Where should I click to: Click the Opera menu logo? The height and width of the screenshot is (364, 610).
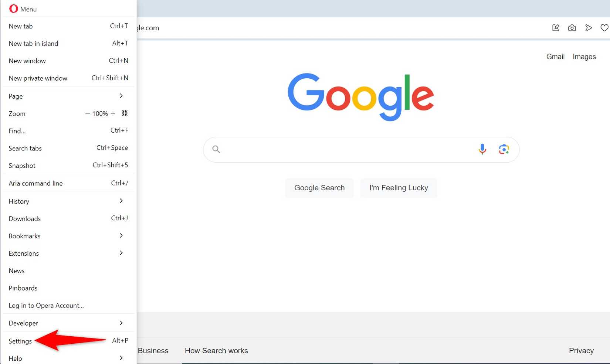[x=13, y=8]
